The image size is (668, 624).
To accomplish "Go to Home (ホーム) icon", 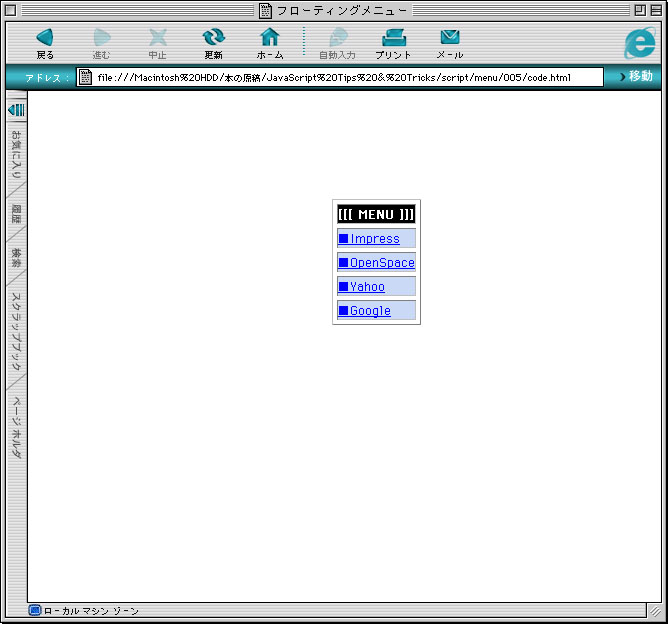I will point(270,38).
